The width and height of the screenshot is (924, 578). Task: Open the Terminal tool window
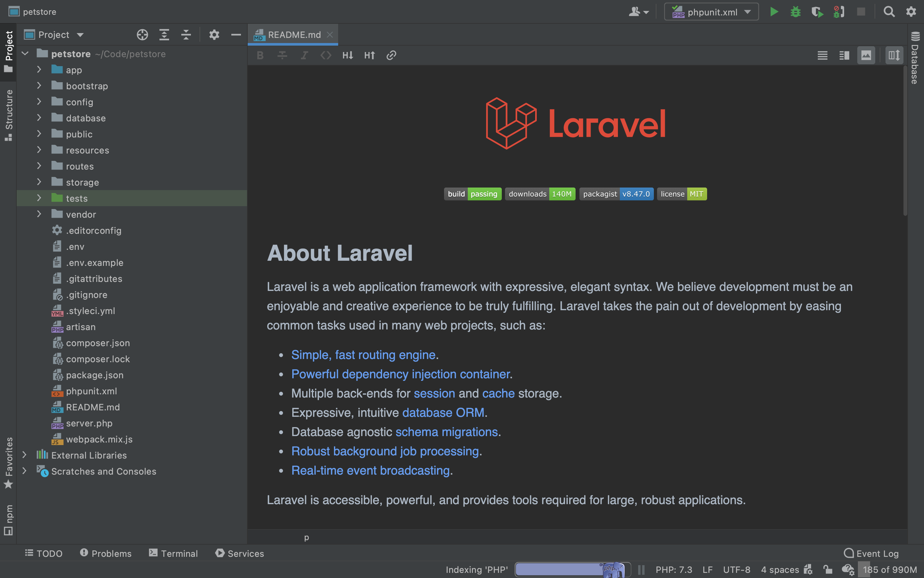(x=173, y=553)
